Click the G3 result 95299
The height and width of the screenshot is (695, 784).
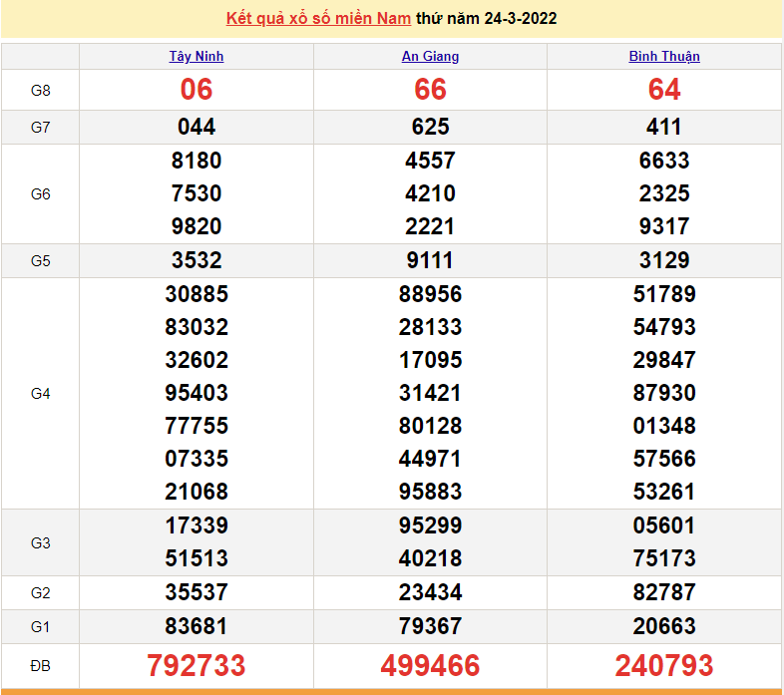coord(430,525)
